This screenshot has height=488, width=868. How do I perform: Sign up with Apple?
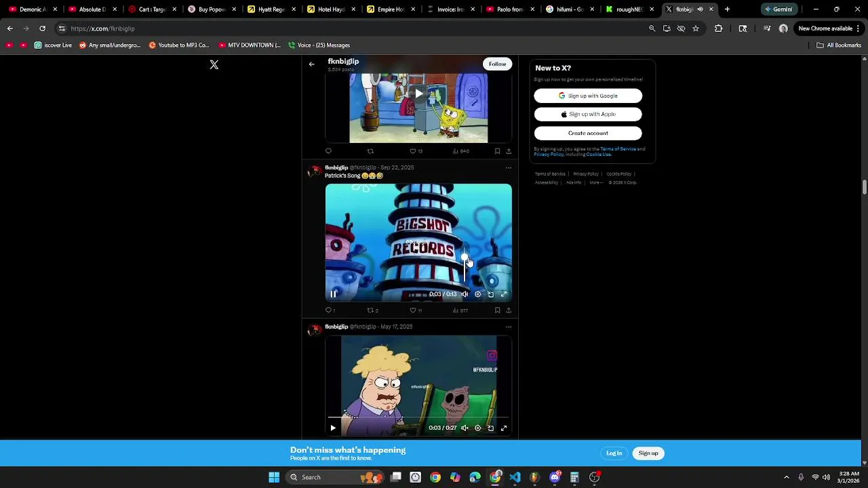[588, 115]
